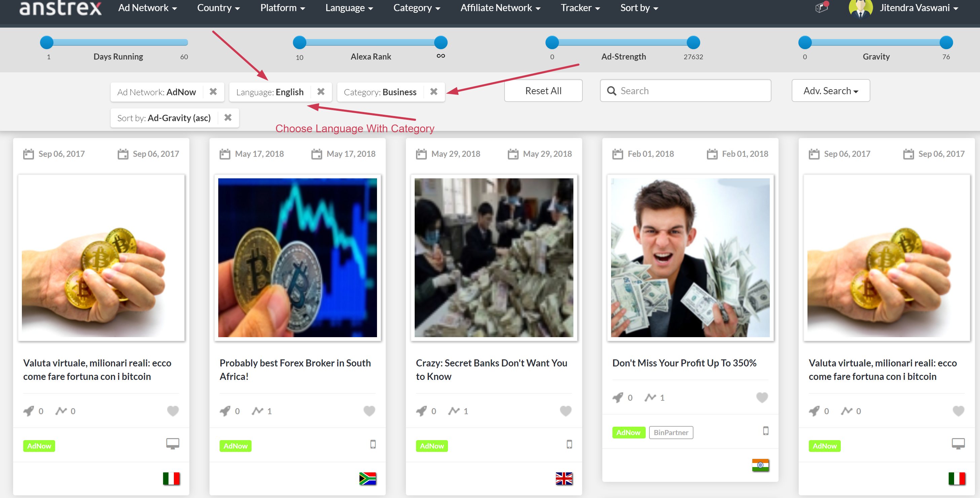Click the rocket icon on Secret Banks ad
The width and height of the screenshot is (980, 498).
(x=421, y=411)
